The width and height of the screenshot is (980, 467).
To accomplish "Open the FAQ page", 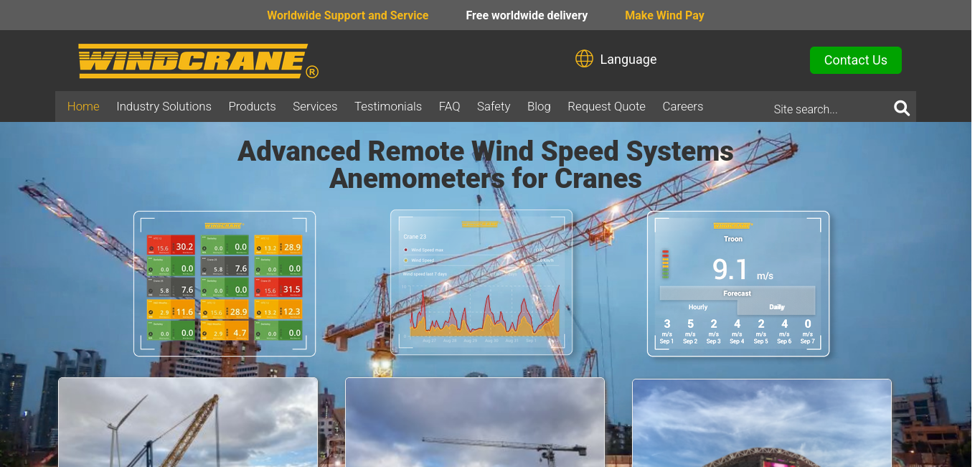I will click(449, 106).
